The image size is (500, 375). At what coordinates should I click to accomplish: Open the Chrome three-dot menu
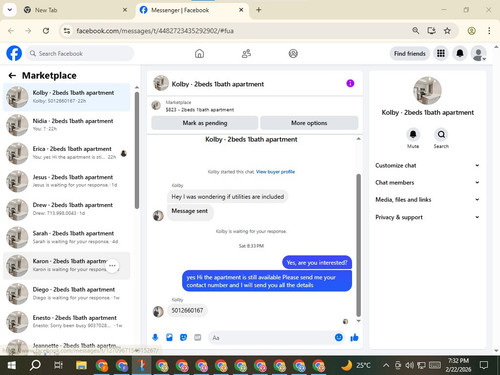tap(489, 31)
